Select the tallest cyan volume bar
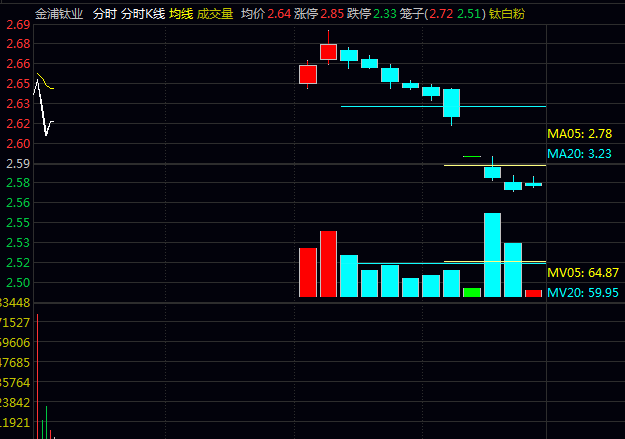 [493, 255]
